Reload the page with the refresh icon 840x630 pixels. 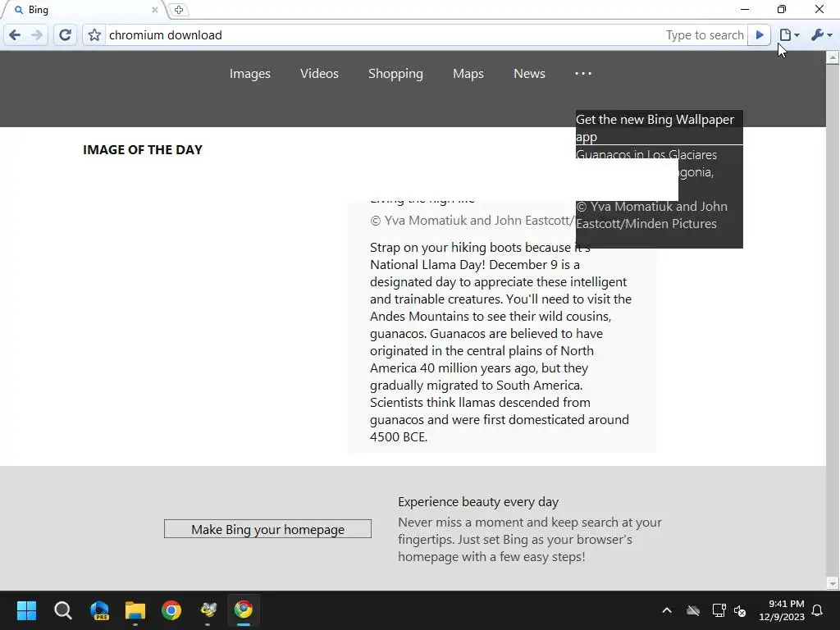(x=65, y=35)
